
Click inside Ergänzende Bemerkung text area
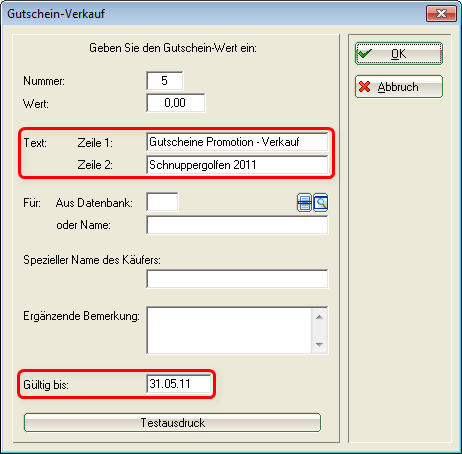[x=229, y=330]
